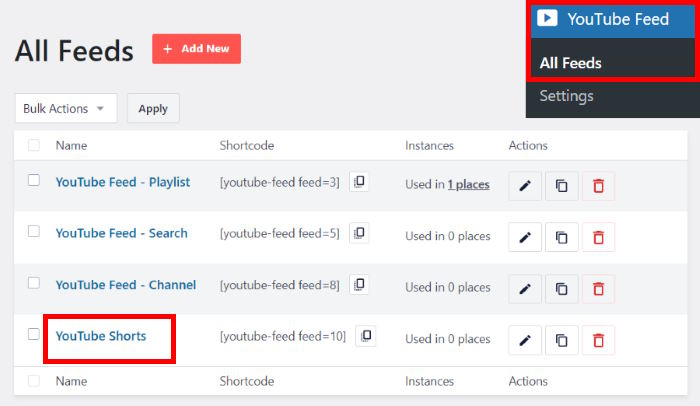700x406 pixels.
Task: Check the YouTube Feed - Channel row checkbox
Action: point(34,283)
